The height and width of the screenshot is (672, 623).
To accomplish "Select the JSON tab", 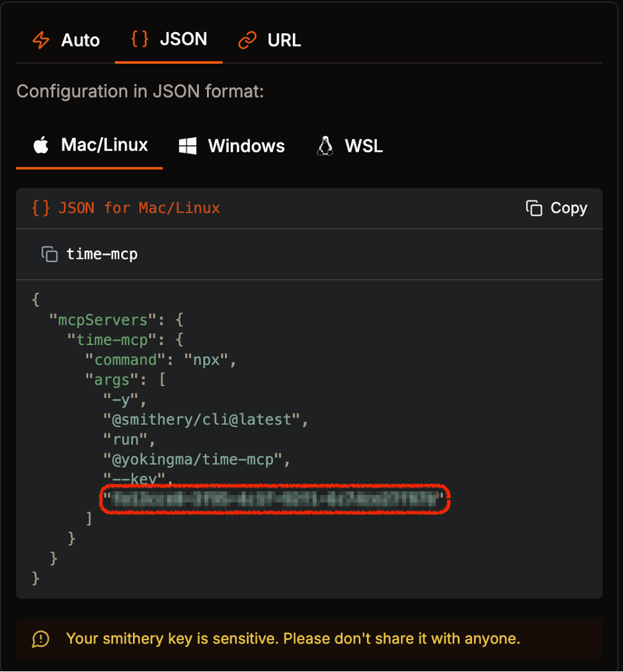I will click(x=168, y=39).
